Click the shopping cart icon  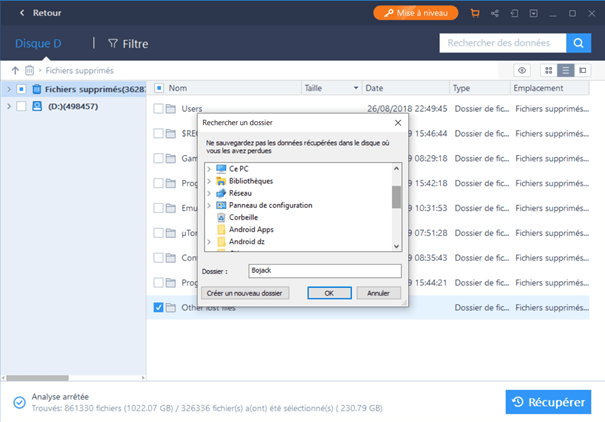click(x=474, y=13)
